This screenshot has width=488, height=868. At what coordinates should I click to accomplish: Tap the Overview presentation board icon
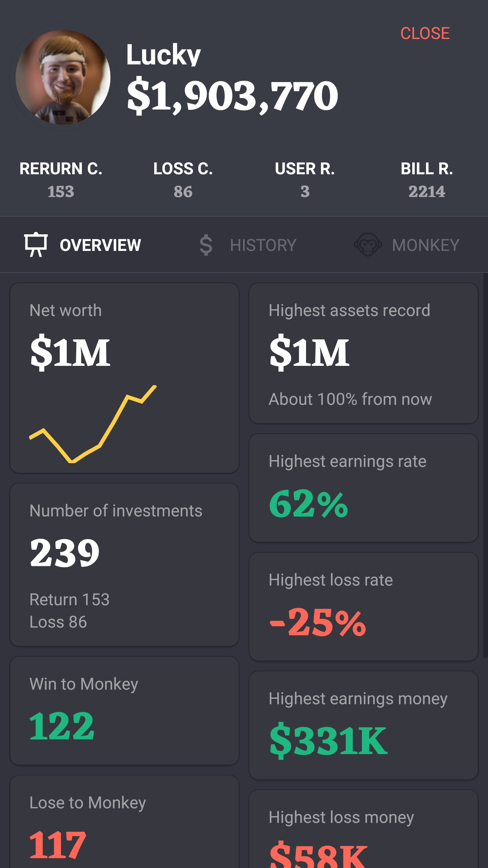point(36,244)
